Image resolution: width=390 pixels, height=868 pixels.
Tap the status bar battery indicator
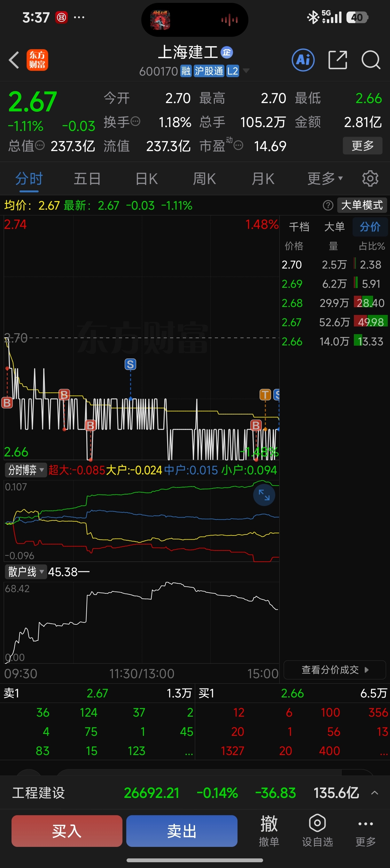tap(357, 17)
